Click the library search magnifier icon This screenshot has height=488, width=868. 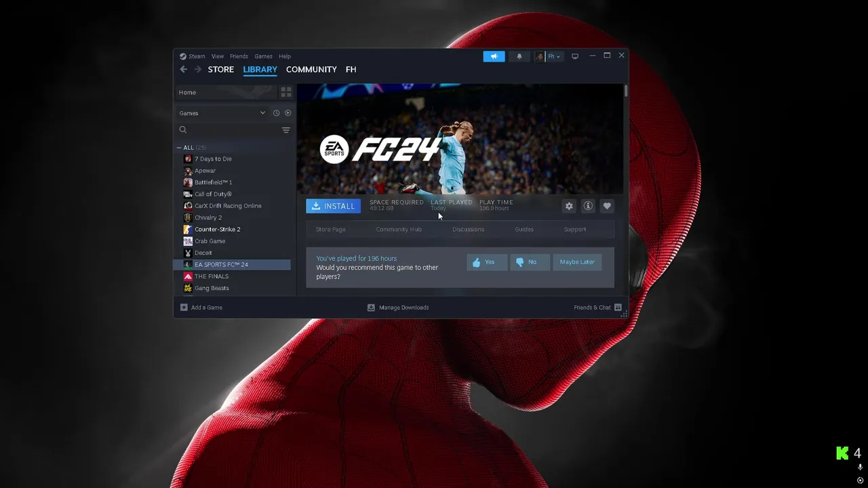183,129
